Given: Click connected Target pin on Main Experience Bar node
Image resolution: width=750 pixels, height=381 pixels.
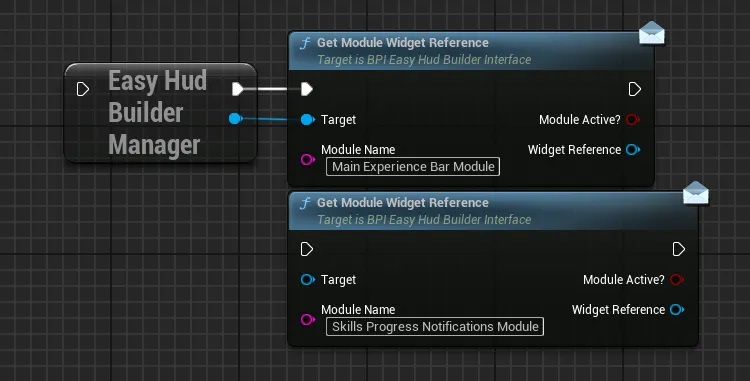Looking at the screenshot, I should click(308, 120).
